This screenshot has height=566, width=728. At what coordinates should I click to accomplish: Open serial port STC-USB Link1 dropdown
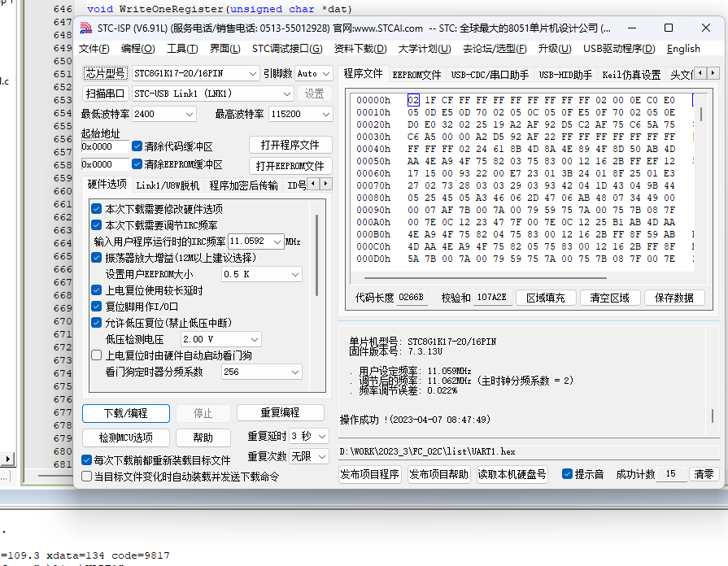[x=212, y=94]
